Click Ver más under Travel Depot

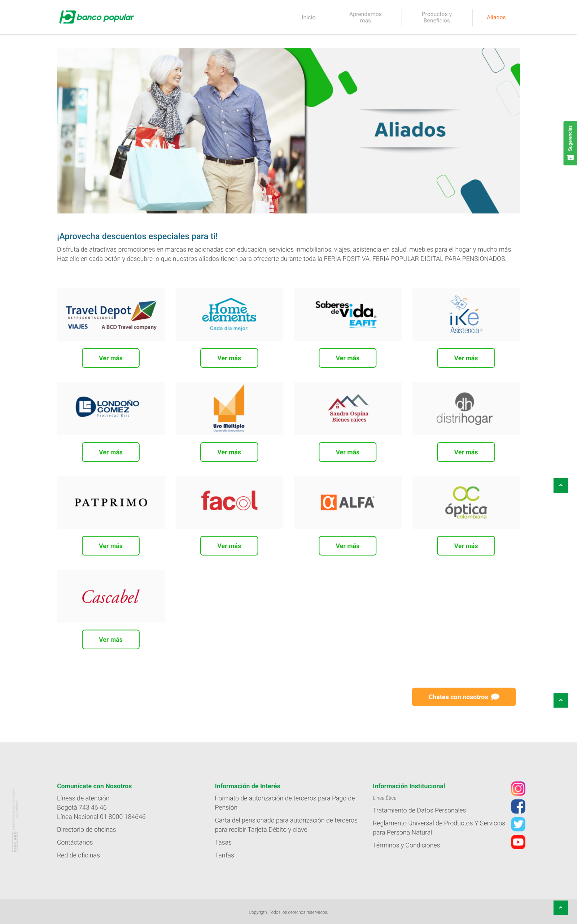(x=111, y=358)
